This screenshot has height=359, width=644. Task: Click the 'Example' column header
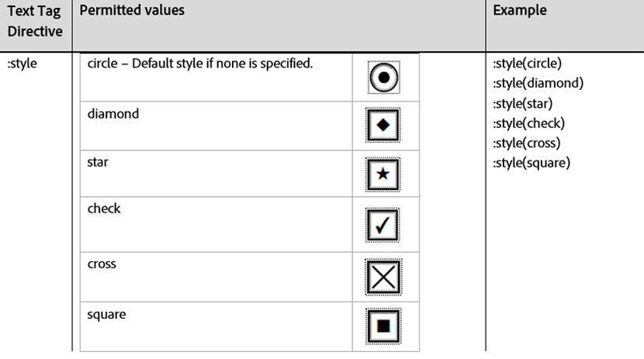(520, 11)
